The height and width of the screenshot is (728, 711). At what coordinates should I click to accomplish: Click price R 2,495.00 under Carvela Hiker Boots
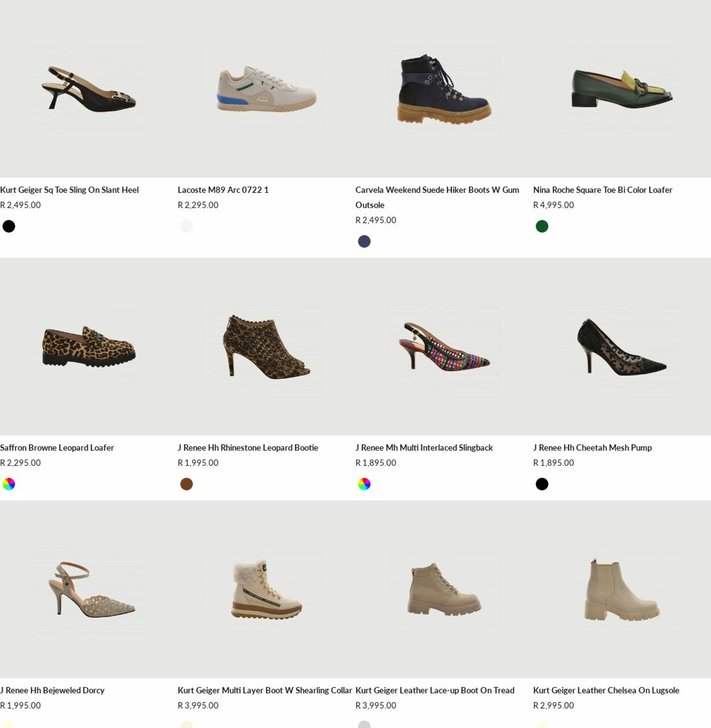(376, 220)
